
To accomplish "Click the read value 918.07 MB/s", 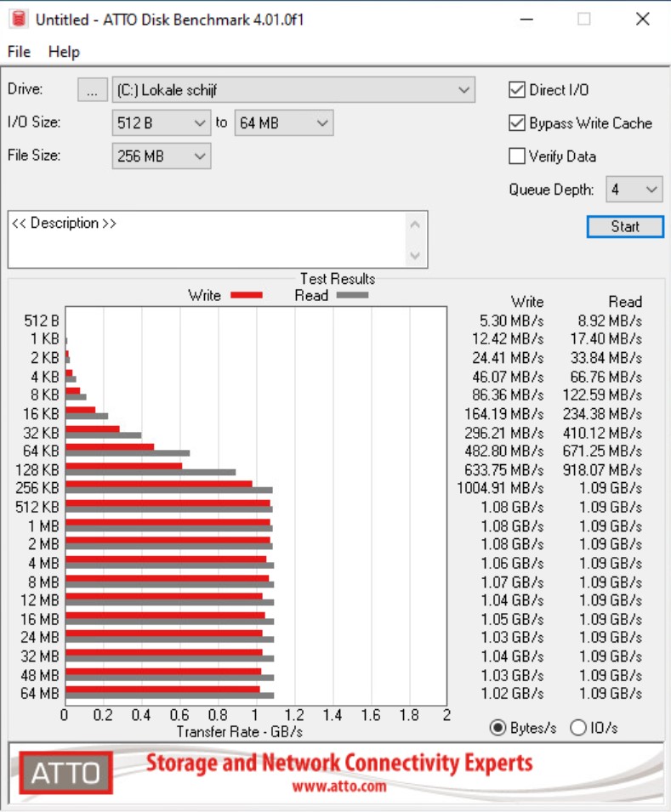I will tap(602, 470).
